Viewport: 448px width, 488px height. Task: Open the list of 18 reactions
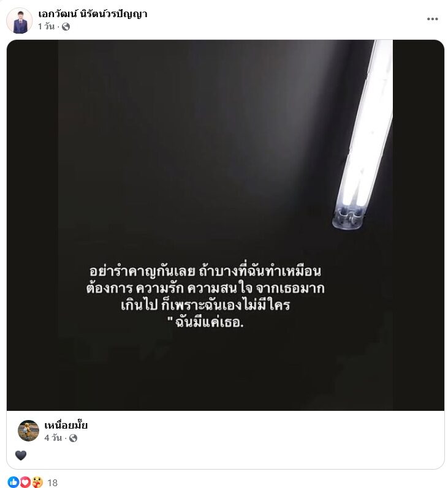coord(52,482)
